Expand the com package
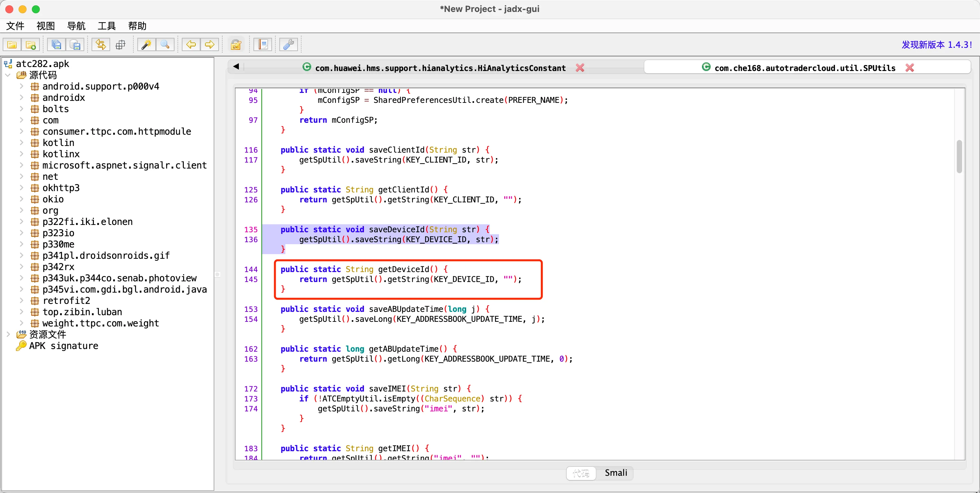This screenshot has height=493, width=980. pos(22,120)
